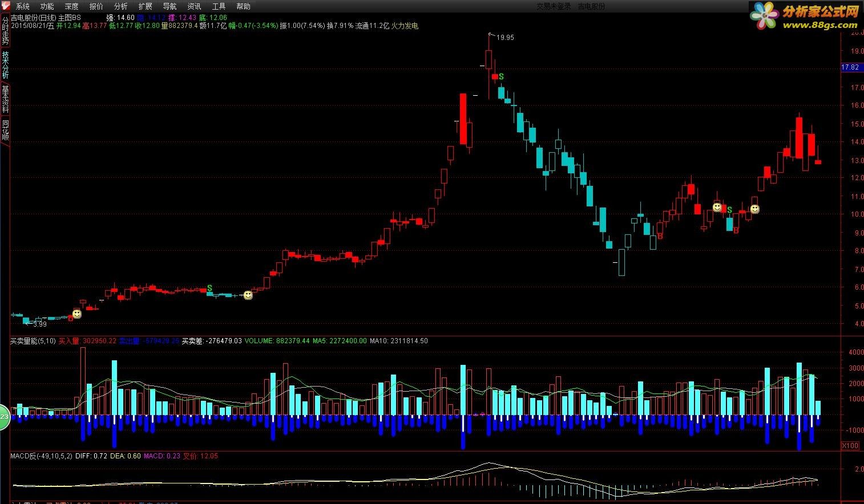
Task: Click the 强: 14.60 indicator value
Action: [x=120, y=18]
